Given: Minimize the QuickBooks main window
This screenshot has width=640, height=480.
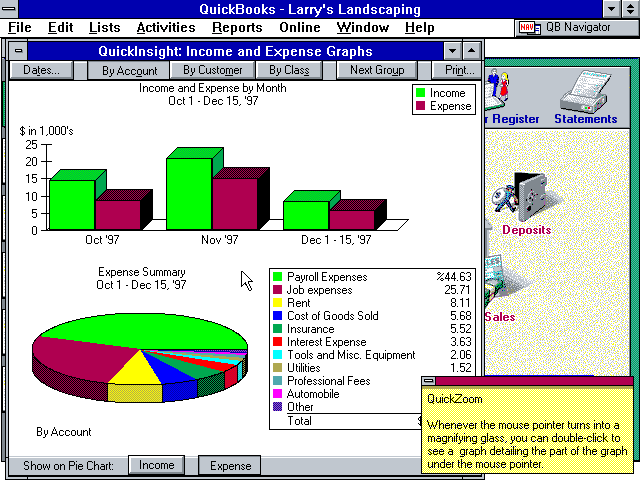Looking at the screenshot, I should point(611,9).
